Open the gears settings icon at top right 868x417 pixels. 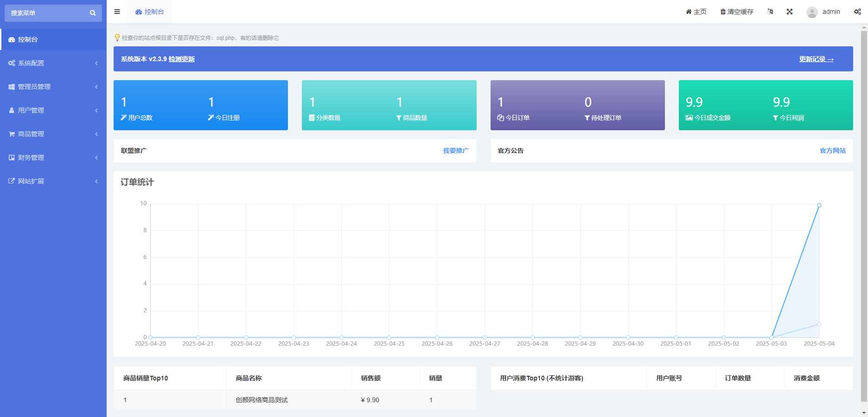point(857,11)
